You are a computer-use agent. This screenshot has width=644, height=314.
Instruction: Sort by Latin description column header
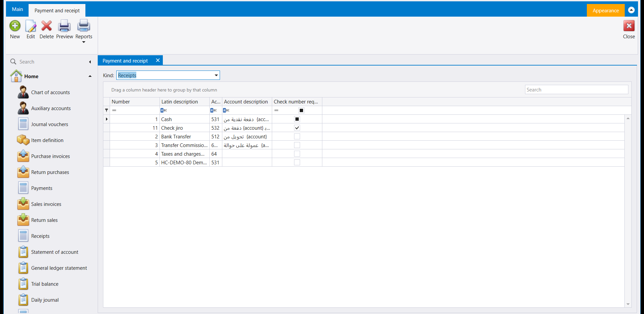pyautogui.click(x=184, y=102)
